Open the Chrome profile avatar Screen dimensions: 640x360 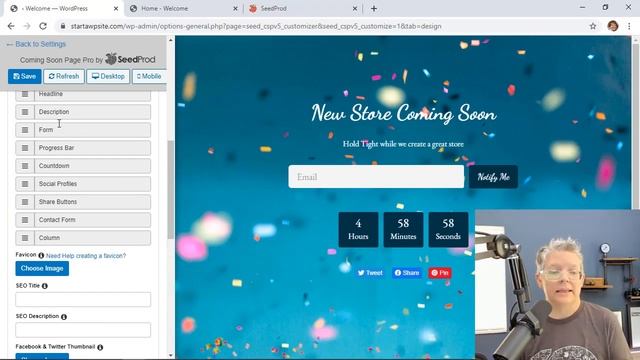[x=613, y=26]
